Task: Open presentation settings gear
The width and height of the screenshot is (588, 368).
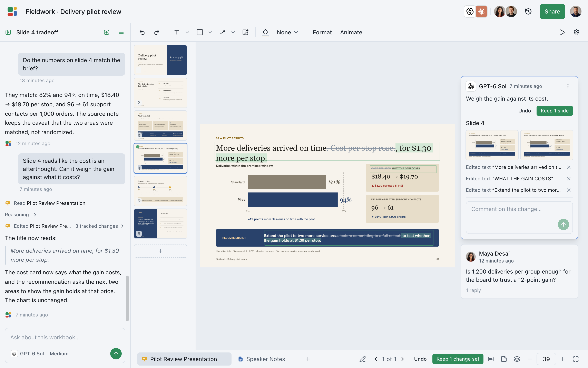Action: pyautogui.click(x=576, y=32)
